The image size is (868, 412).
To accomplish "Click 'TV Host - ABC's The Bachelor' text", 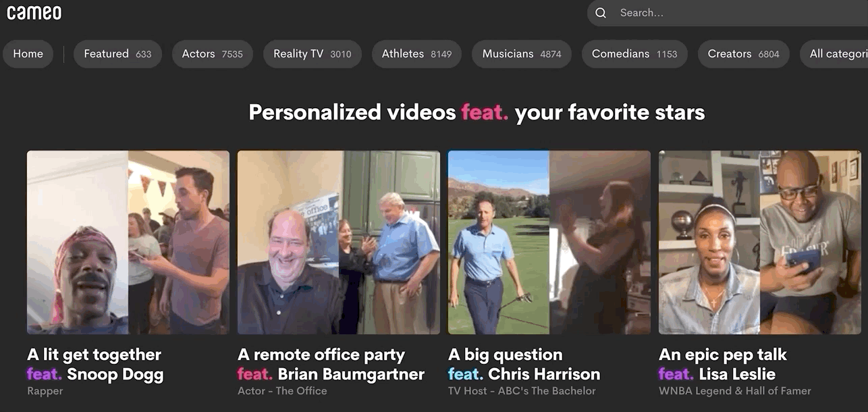I will [x=522, y=391].
